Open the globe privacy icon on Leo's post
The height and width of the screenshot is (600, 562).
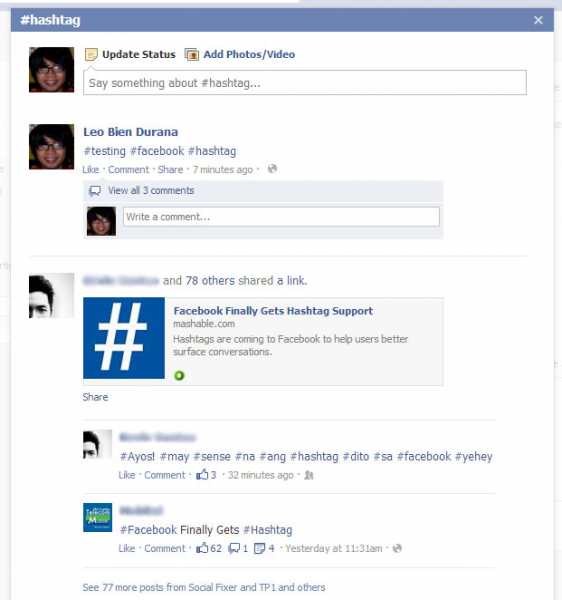coord(272,169)
